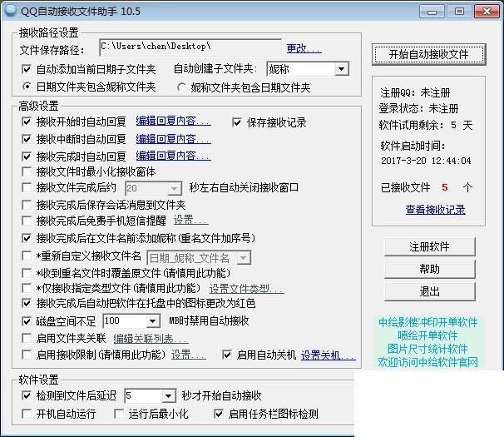Close the QQ自动接收文件助手 window

tap(487, 12)
